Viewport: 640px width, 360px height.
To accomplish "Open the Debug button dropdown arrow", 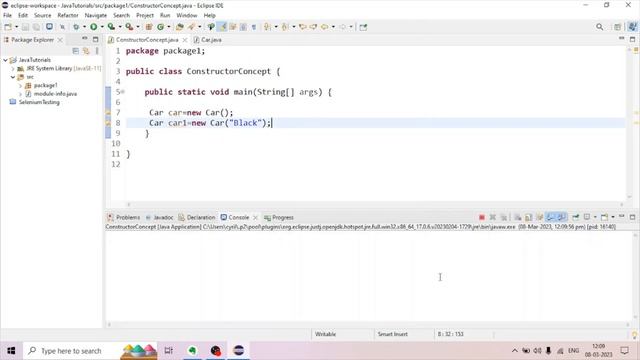I will tap(84, 27).
